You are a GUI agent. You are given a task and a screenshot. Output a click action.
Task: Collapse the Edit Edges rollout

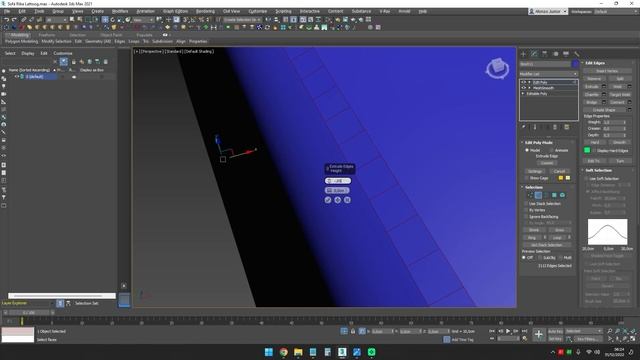pyautogui.click(x=595, y=63)
